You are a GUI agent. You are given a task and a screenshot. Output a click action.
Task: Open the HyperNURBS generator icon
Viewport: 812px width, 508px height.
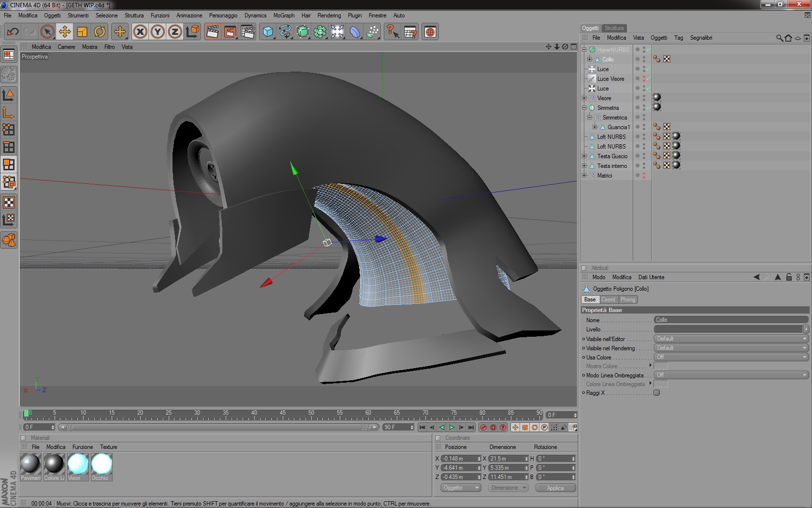pos(303,32)
